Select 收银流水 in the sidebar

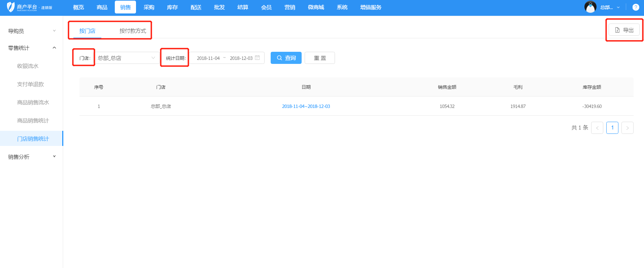(28, 66)
